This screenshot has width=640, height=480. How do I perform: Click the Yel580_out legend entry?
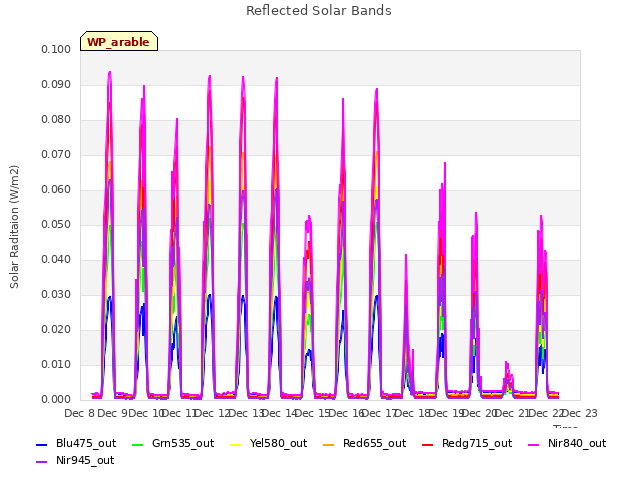pos(269,443)
